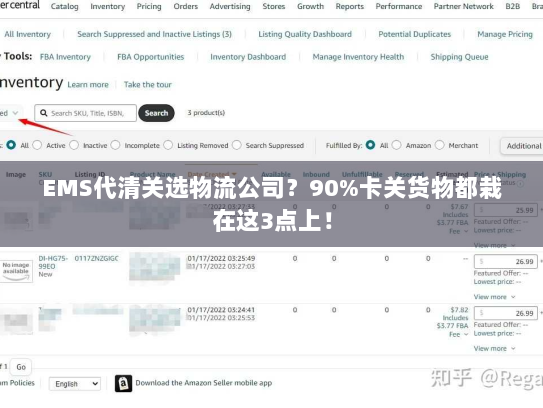Open Potential Duplicates link
The image size is (543, 408).
click(415, 34)
